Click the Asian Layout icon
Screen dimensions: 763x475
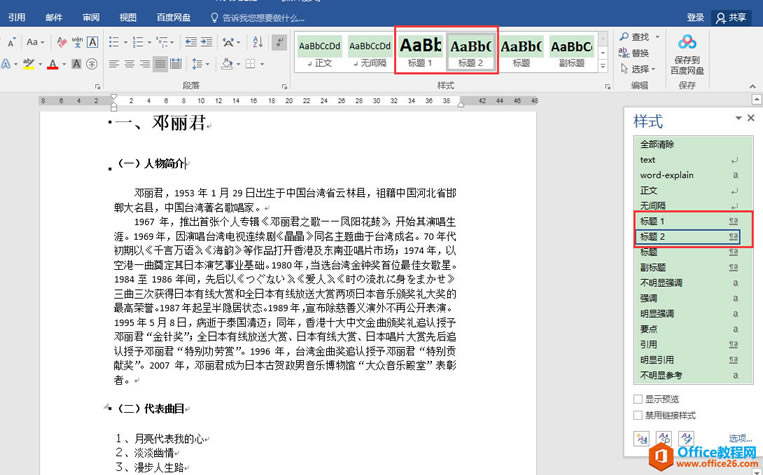point(228,42)
